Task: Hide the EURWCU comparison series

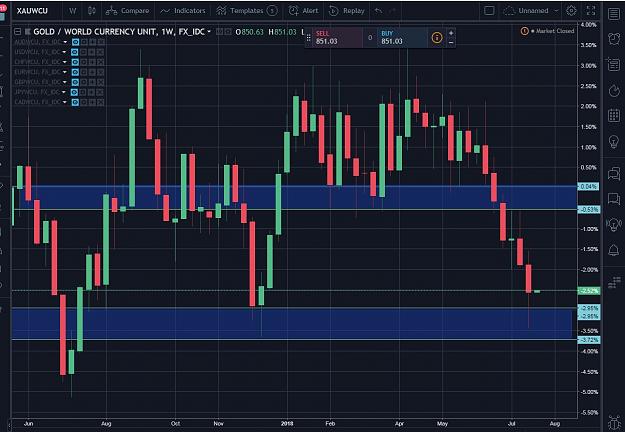Action: coord(75,72)
